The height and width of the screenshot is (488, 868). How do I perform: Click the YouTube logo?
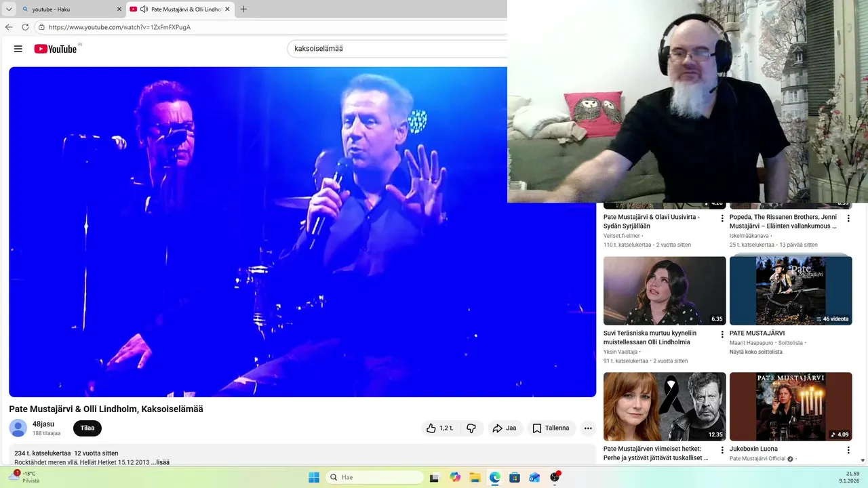[x=56, y=49]
